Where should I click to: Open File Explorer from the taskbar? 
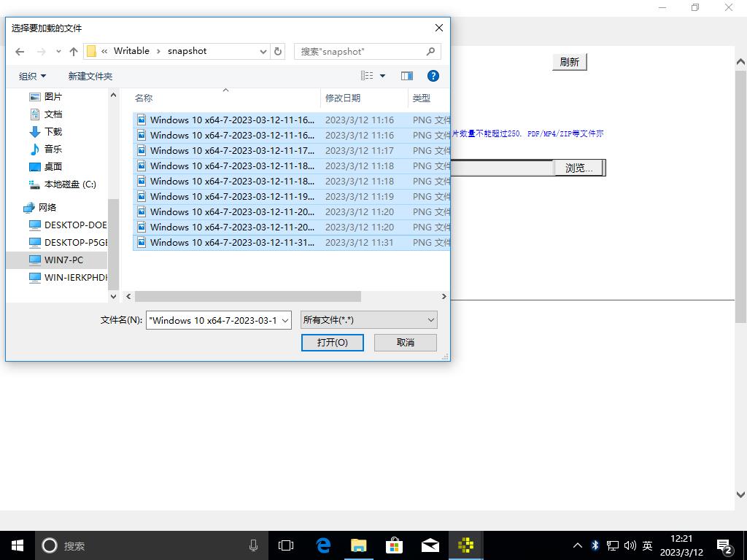tap(359, 545)
